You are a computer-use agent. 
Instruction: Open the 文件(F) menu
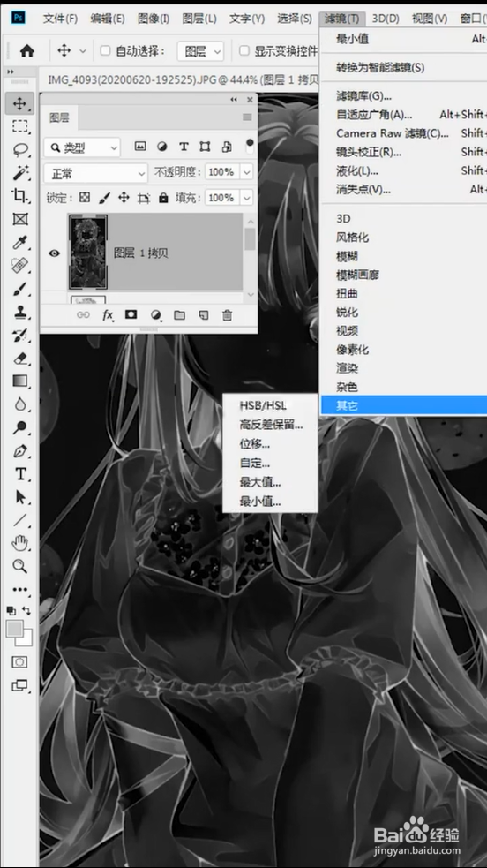click(60, 19)
